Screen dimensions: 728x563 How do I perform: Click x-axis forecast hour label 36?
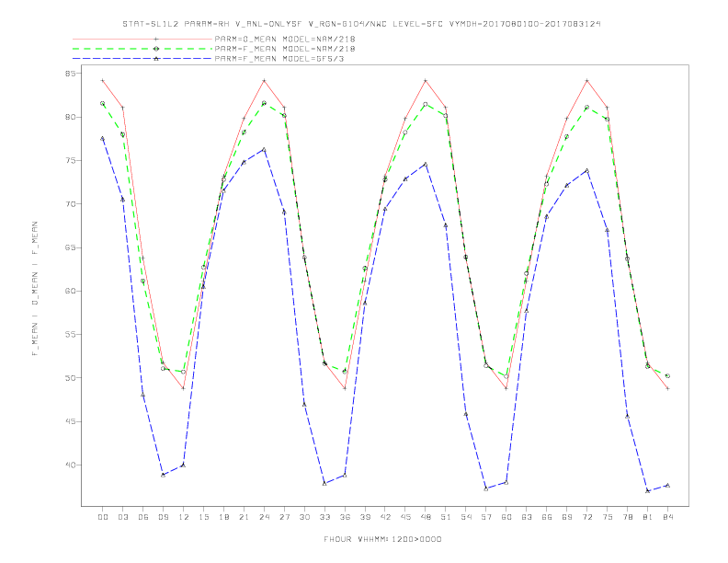(345, 517)
